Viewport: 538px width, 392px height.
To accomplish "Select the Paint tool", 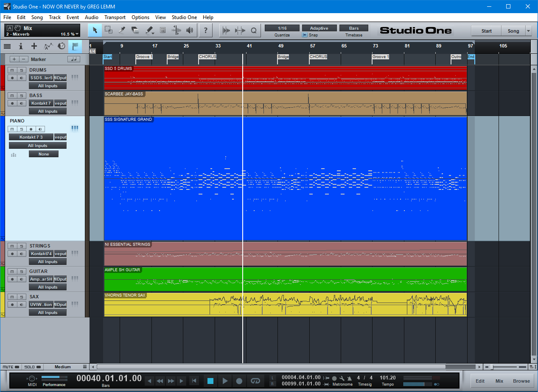I will point(149,30).
